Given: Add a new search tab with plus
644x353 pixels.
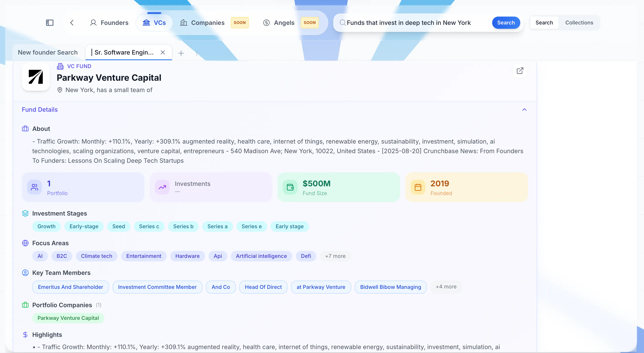Looking at the screenshot, I should point(181,53).
